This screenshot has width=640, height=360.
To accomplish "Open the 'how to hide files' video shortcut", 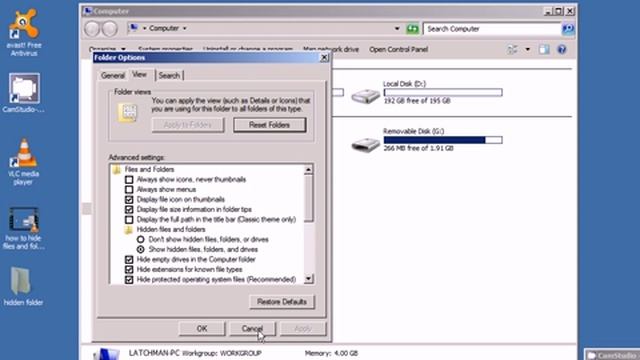I will click(24, 228).
